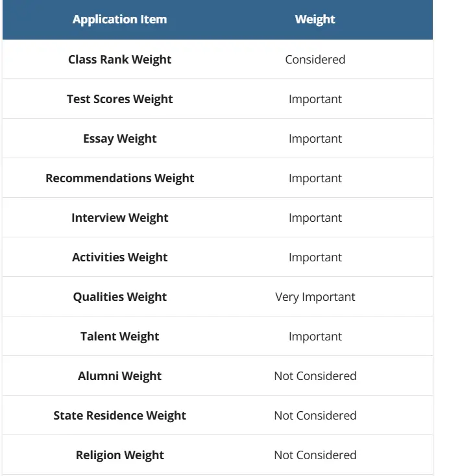Click Important value beside Activities Weight
Screen dimensions: 449x476
(x=315, y=257)
